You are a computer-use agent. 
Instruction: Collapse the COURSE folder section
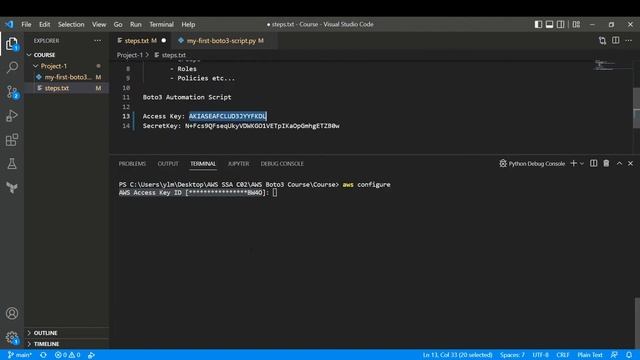[x=67, y=55]
